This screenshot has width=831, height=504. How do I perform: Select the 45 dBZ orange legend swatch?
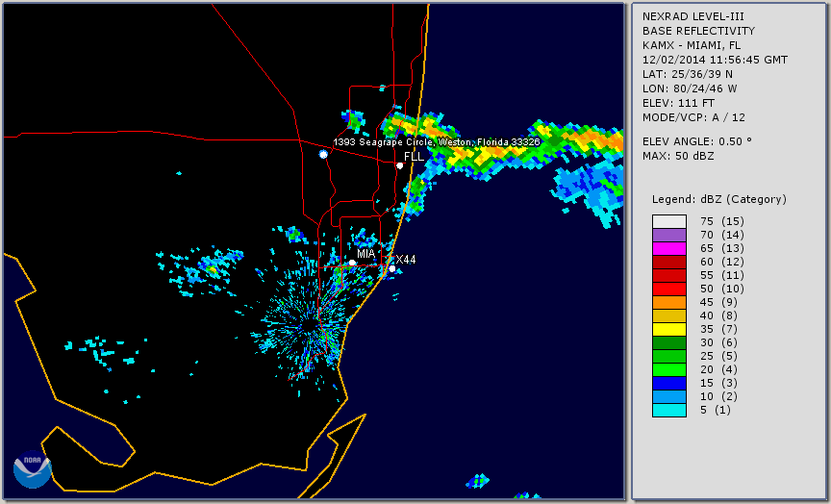tap(669, 303)
